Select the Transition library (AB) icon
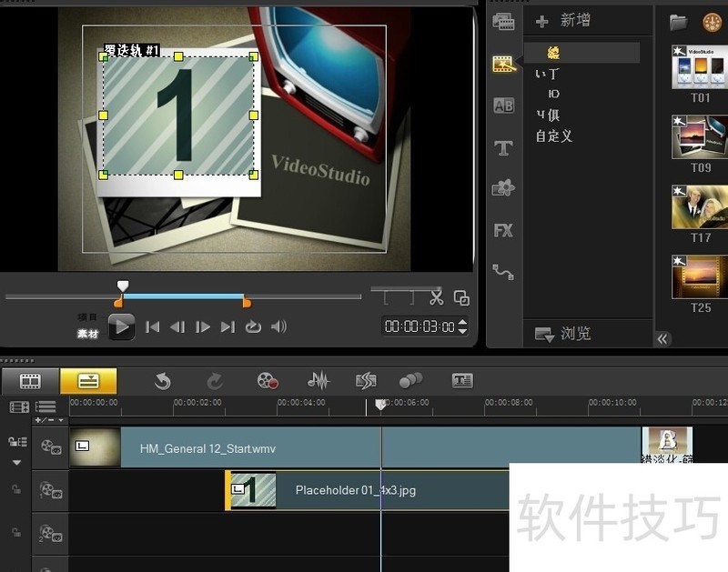Image resolution: width=728 pixels, height=572 pixels. coord(503,105)
